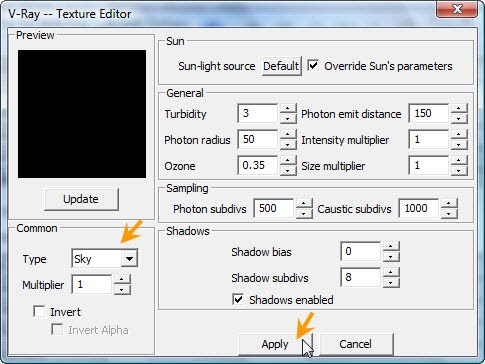Increase Ozone with up arrow
Image resolution: width=485 pixels, height=364 pixels.
(288, 161)
